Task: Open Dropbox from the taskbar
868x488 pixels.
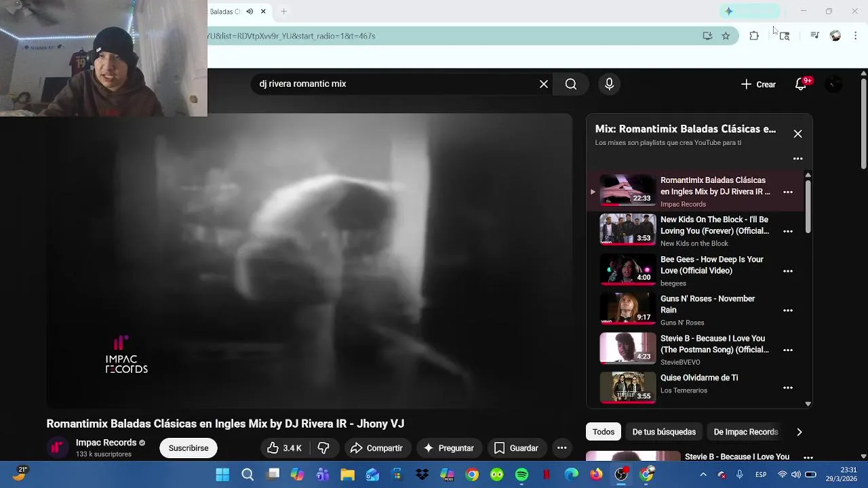Action: (x=422, y=474)
